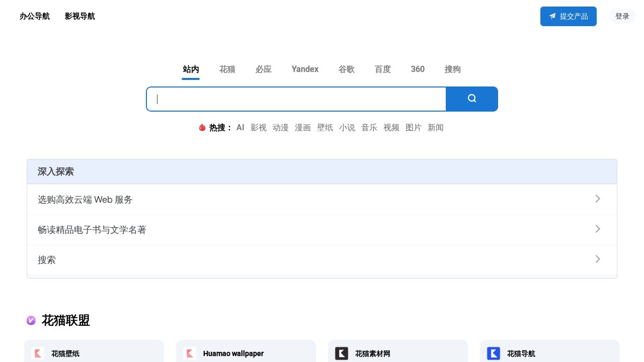Expand the 选购高效云端 Web 服务 chevron
Screen dimensions: 644x362
(x=598, y=199)
